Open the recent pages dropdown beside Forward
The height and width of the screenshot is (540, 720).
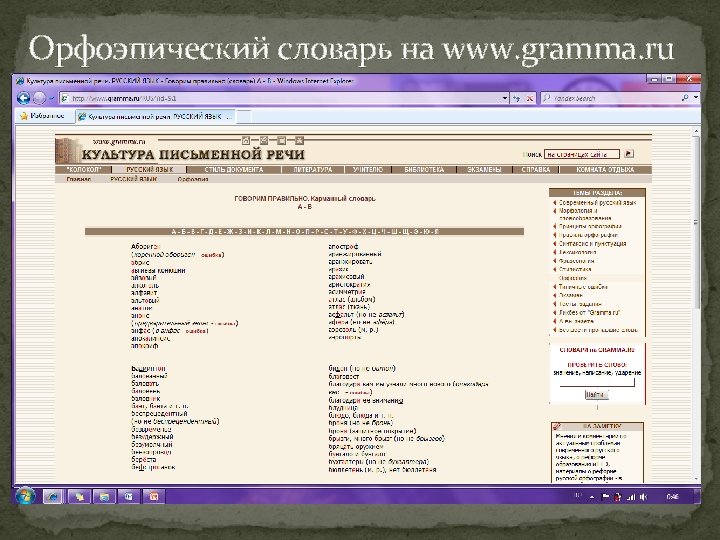click(52, 98)
